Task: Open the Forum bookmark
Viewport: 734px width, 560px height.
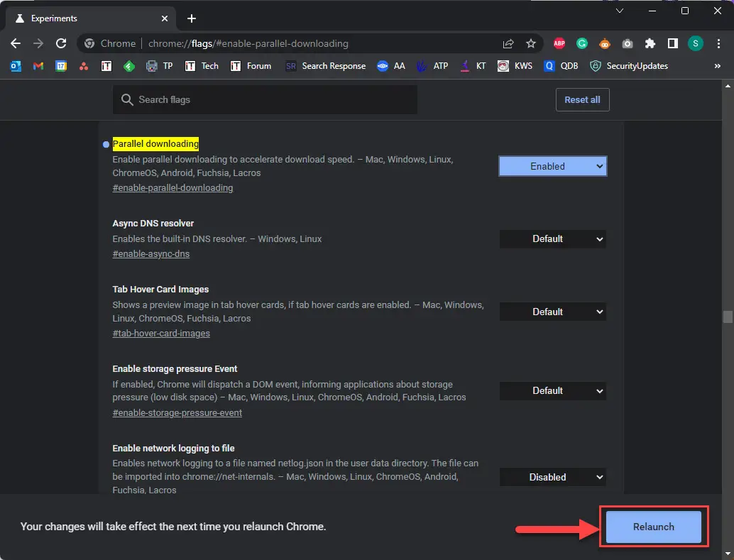Action: (x=251, y=66)
